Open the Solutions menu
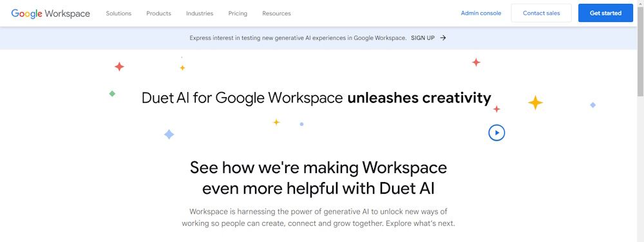Screen dimensions: 644x242 118,13
